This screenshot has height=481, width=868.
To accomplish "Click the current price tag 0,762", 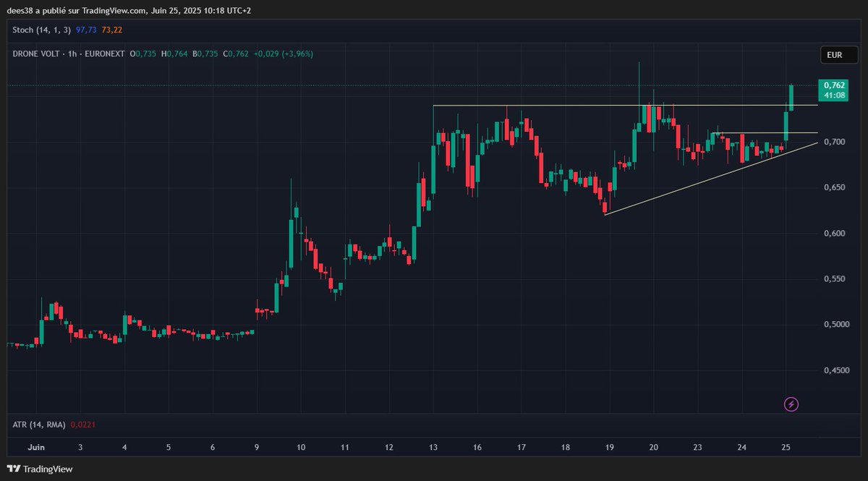I will (x=834, y=85).
